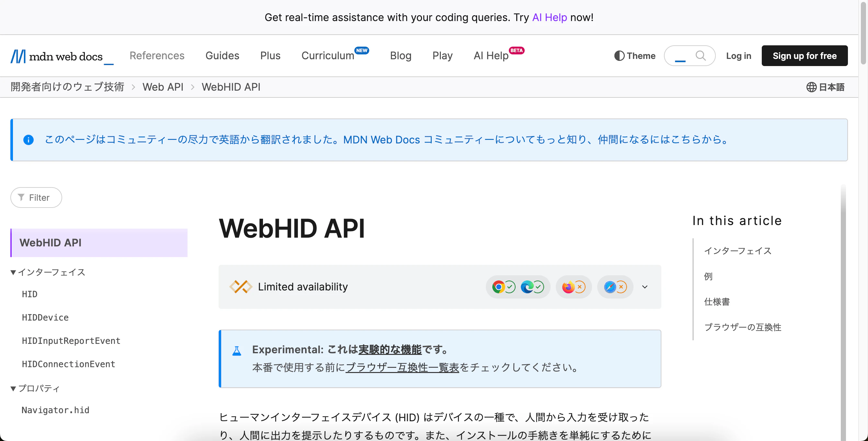The width and height of the screenshot is (868, 441).
Task: Click the sidebar Filter input field
Action: 36,198
